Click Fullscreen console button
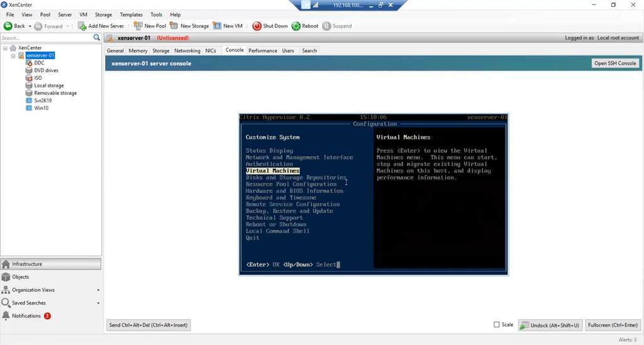 click(613, 325)
